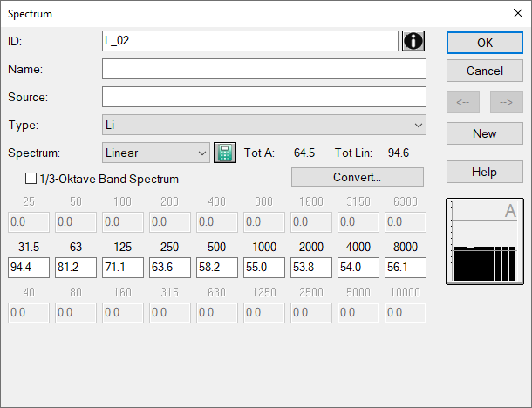Select the 500 Hz field with 58.2
This screenshot has height=408, width=532.
tap(217, 268)
